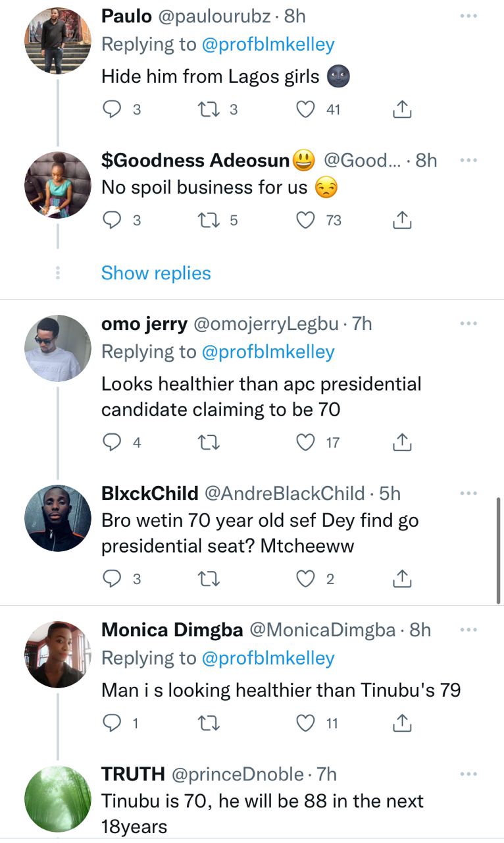Share omo jerry's tweet

tap(401, 443)
